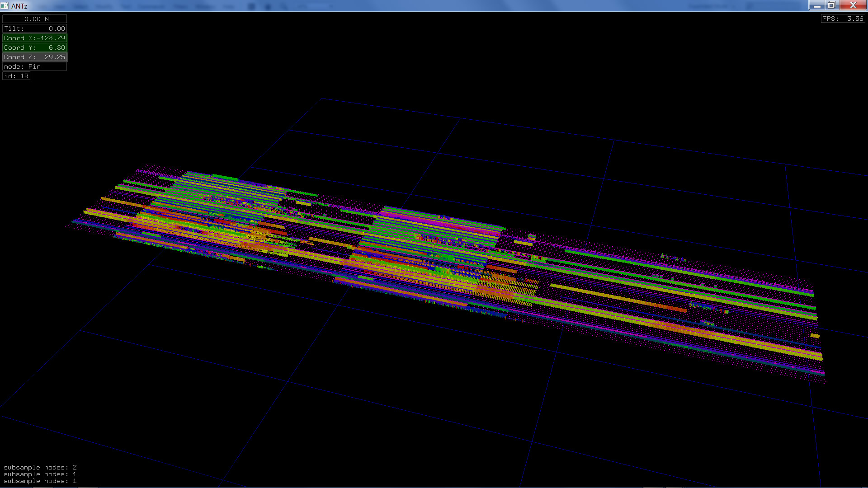868x488 pixels.
Task: Close the ANTz window
Action: (853, 5)
